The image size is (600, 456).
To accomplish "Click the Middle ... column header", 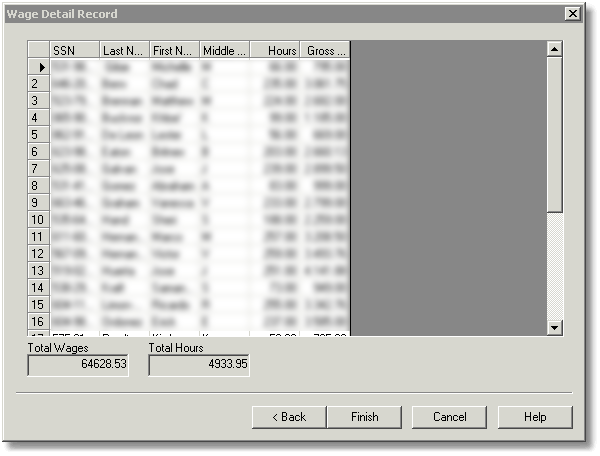I will (x=225, y=50).
